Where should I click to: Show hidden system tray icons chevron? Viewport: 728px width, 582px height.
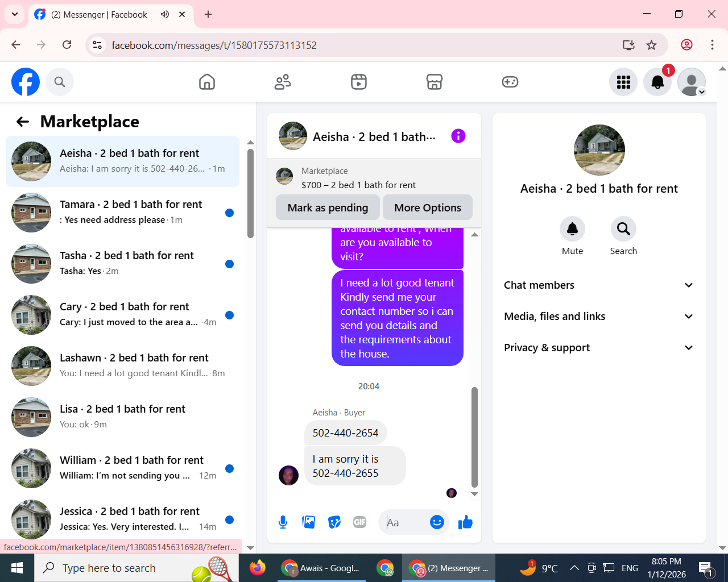pyautogui.click(x=574, y=568)
